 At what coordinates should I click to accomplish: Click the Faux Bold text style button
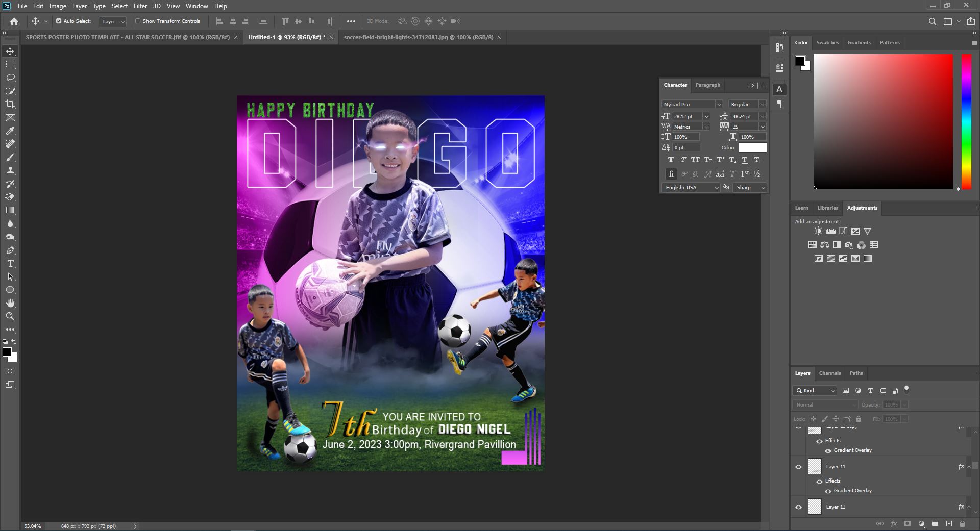pos(671,160)
